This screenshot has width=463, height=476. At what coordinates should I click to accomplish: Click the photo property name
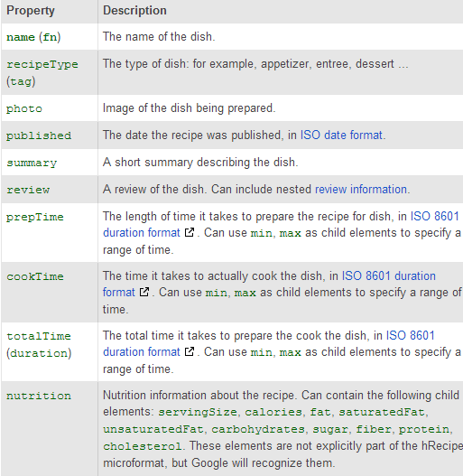coord(24,108)
